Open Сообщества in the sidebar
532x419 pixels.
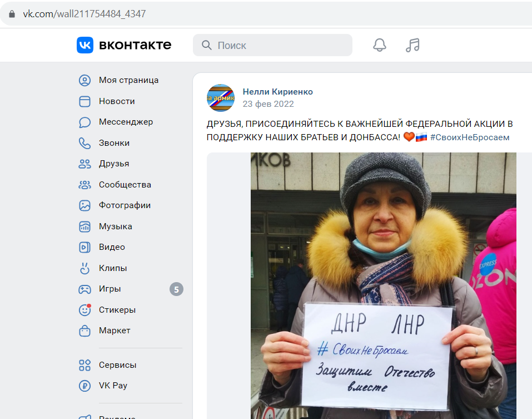point(130,185)
